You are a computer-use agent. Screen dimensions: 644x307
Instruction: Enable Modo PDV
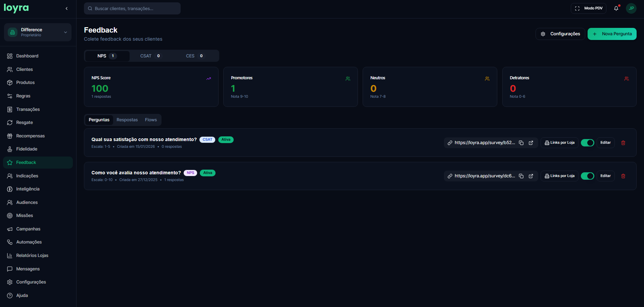588,8
